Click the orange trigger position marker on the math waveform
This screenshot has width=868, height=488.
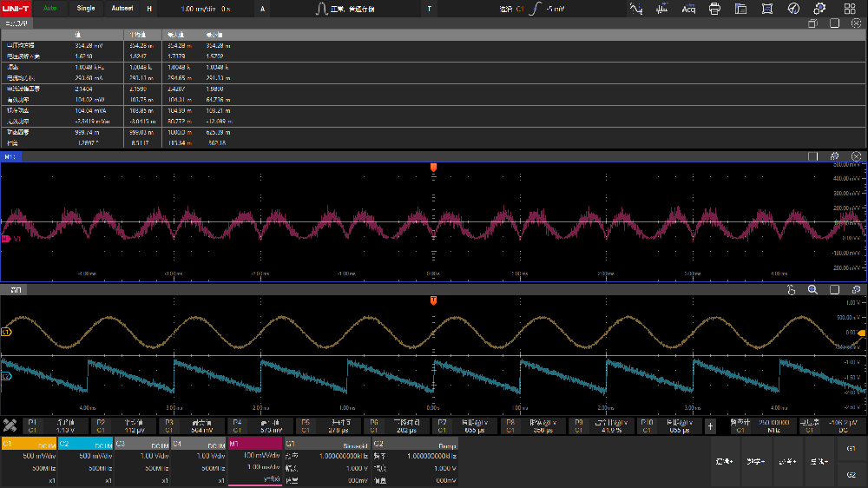pos(433,167)
